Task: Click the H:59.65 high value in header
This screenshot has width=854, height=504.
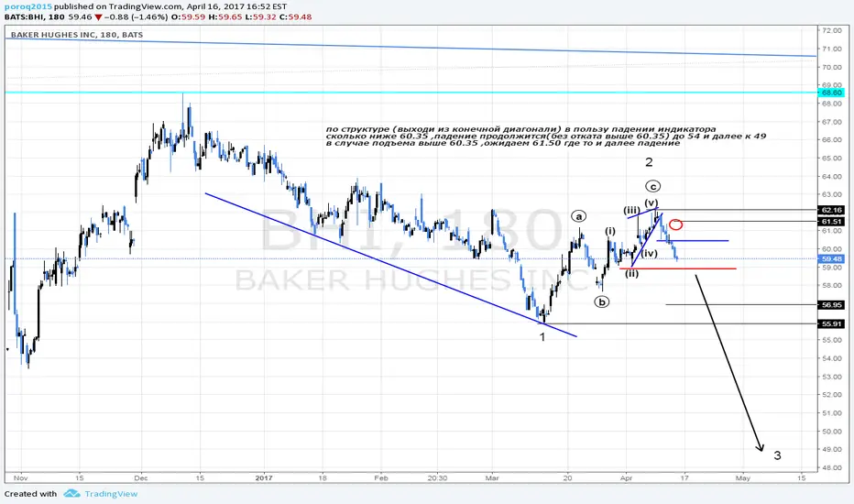Action: click(224, 16)
